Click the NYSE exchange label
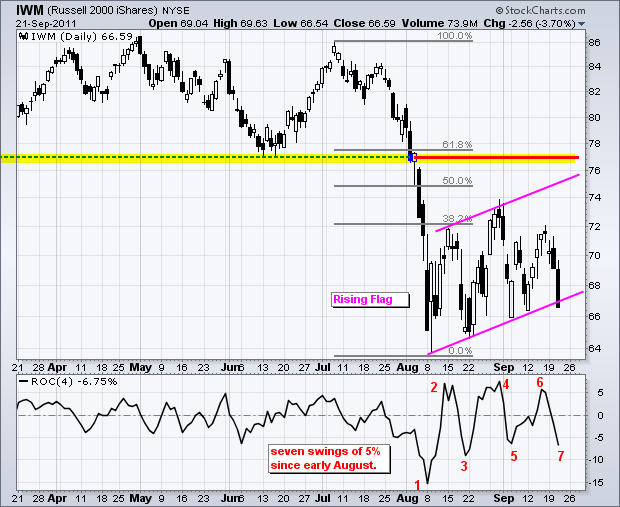Screen dimensions: 620x507 [176, 11]
